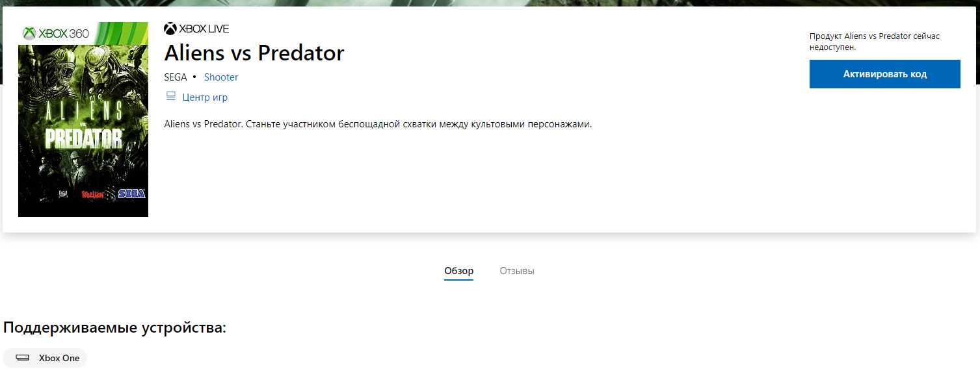The image size is (980, 380).
Task: Click the Xbox One device chip
Action: [x=45, y=358]
